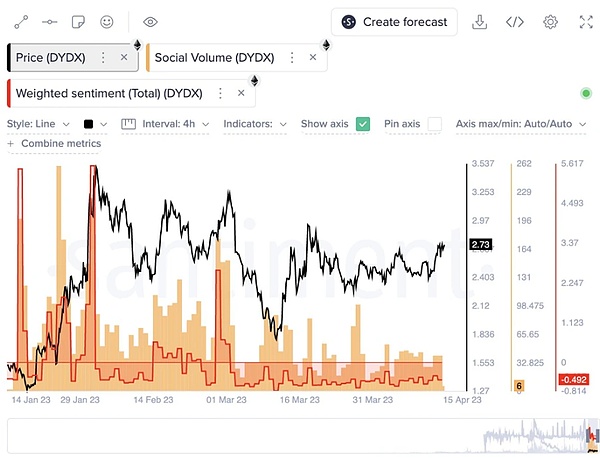Open the Indicators dropdown
The height and width of the screenshot is (458, 600).
255,124
